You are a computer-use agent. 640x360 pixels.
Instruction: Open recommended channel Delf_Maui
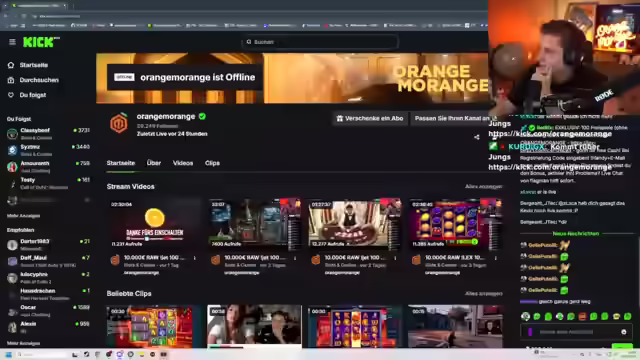coord(48,261)
